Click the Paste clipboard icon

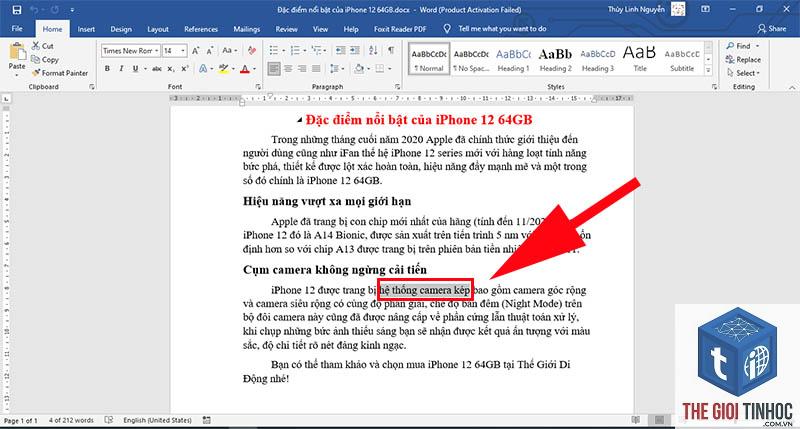click(17, 52)
